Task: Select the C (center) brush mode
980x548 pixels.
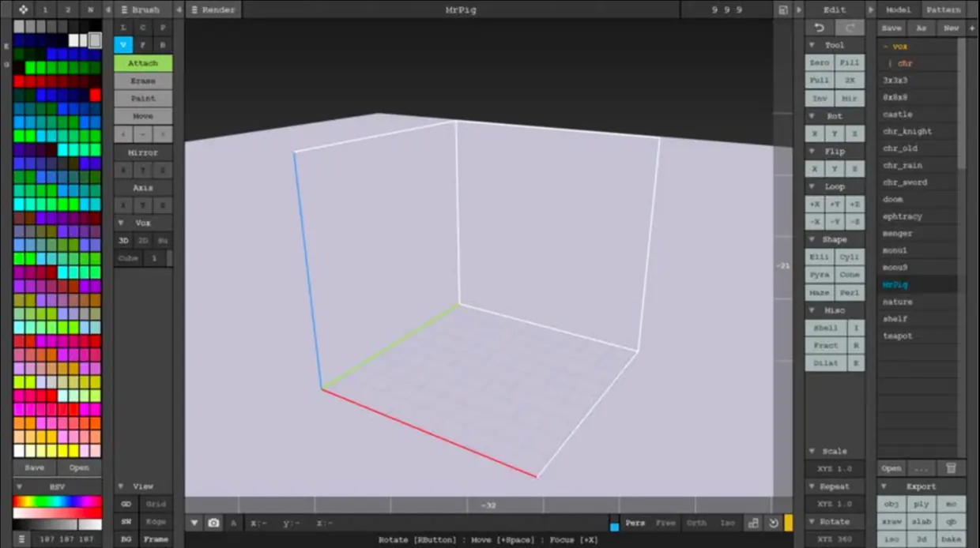Action: tap(143, 28)
